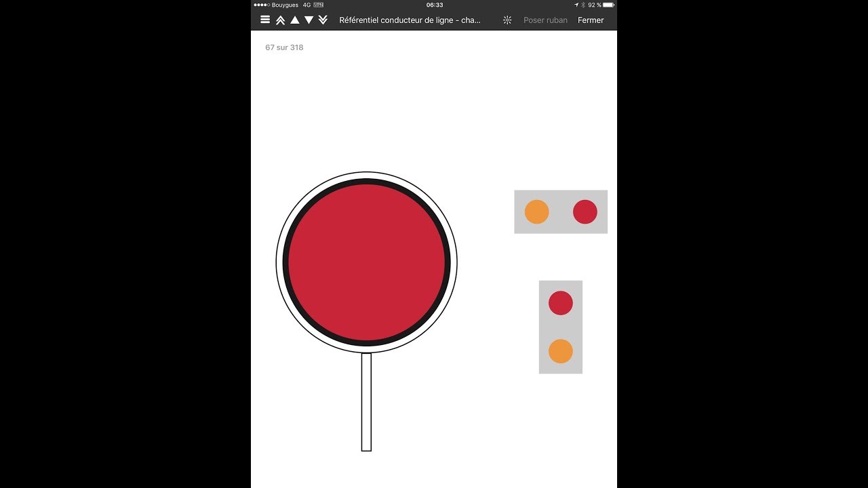Tap the vertical red-orange light panel
Image resolution: width=868 pixels, height=488 pixels.
click(561, 327)
